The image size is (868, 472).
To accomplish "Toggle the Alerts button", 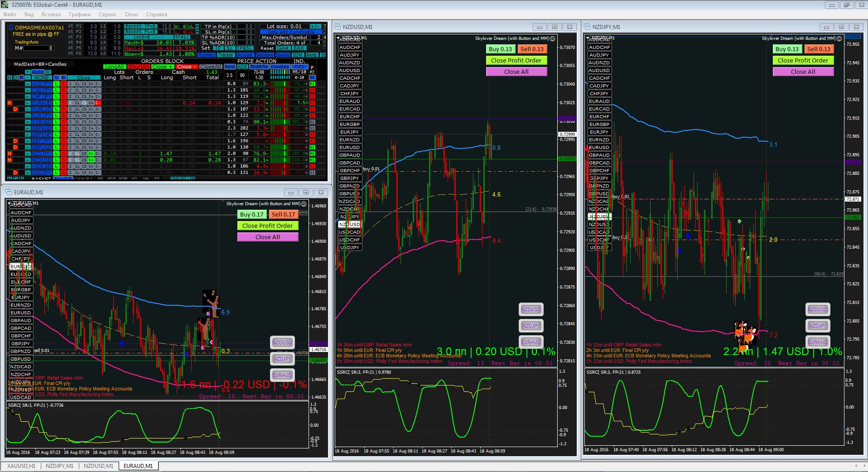I will (312, 55).
